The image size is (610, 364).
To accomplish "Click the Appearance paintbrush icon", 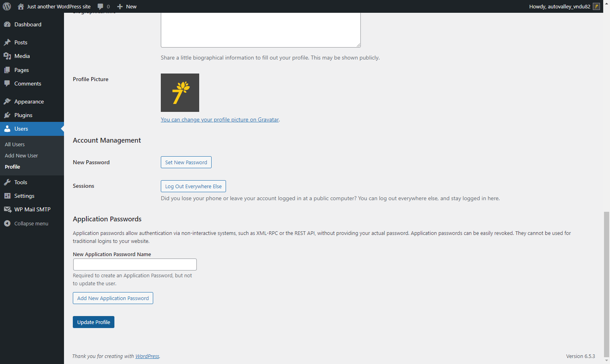I will coord(7,101).
